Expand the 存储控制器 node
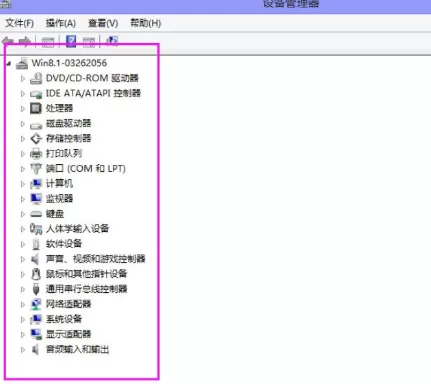Viewport: 431px width, 390px height. (23, 139)
